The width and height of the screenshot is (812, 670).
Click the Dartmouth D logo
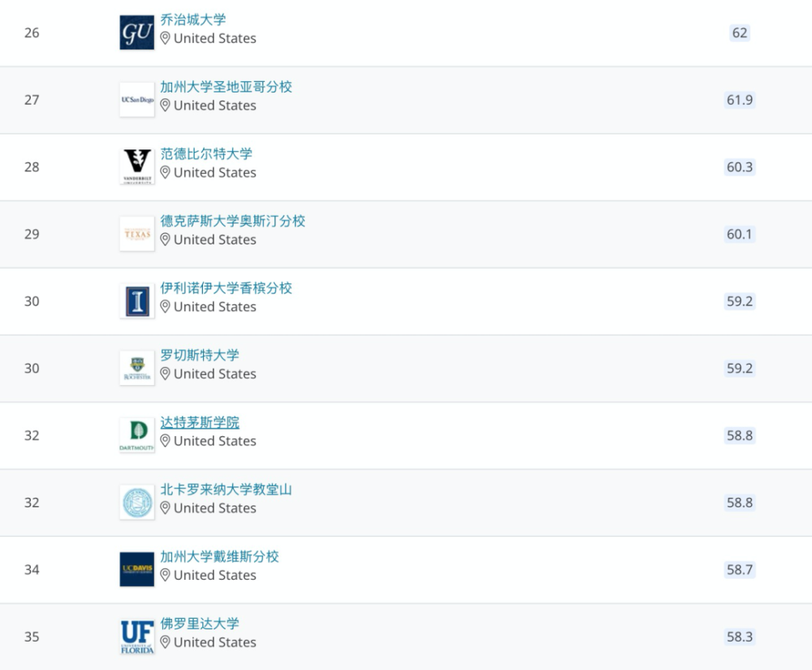[x=136, y=435]
